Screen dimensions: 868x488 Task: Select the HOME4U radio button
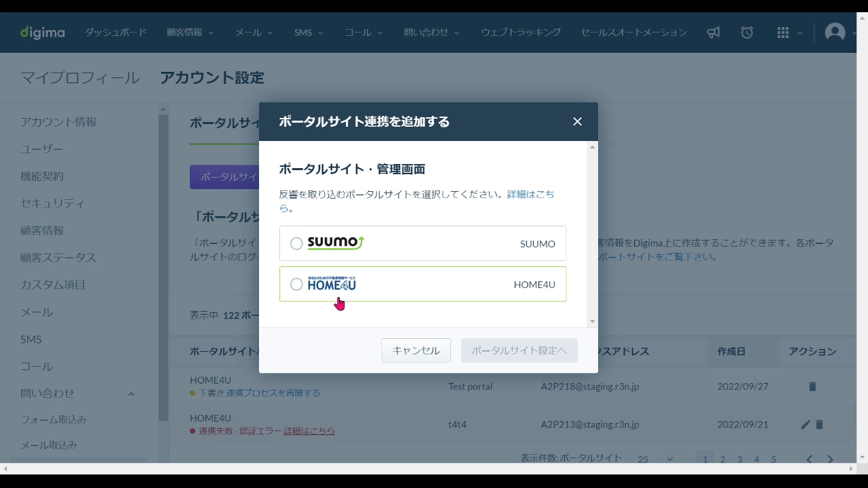tap(296, 285)
